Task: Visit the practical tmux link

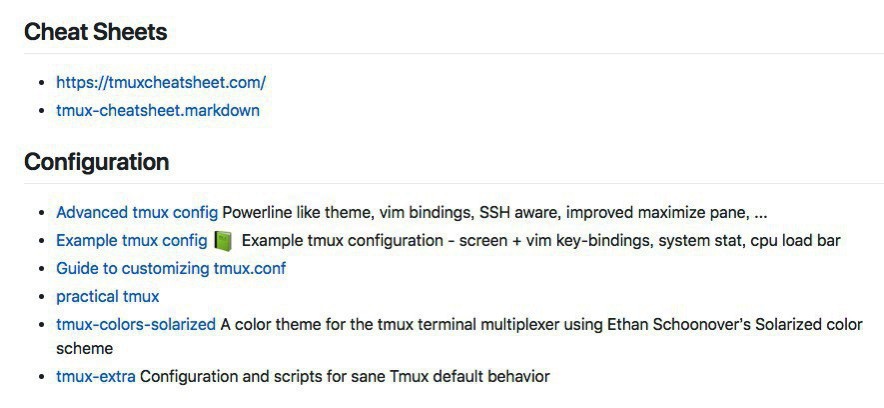Action: pos(107,296)
